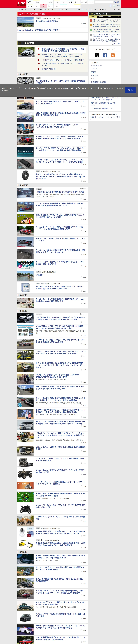The width and height of the screenshot is (138, 644).
Task: Open the インターンシップ受付中 notice link
Action: coord(105,118)
